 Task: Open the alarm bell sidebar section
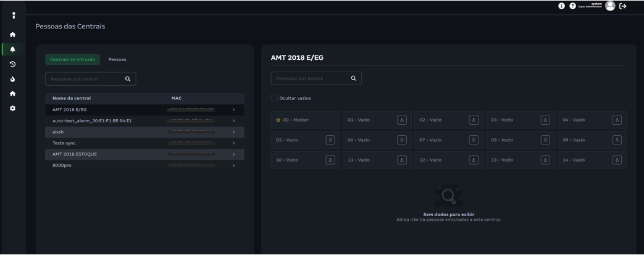[x=12, y=49]
